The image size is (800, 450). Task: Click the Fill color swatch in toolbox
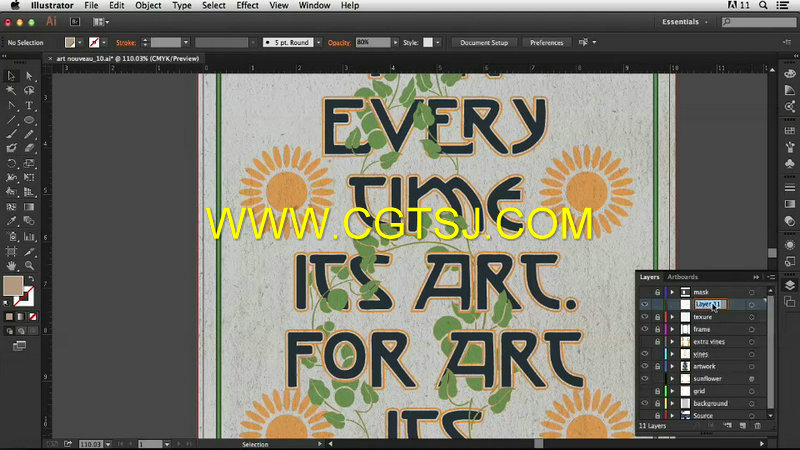(x=13, y=286)
